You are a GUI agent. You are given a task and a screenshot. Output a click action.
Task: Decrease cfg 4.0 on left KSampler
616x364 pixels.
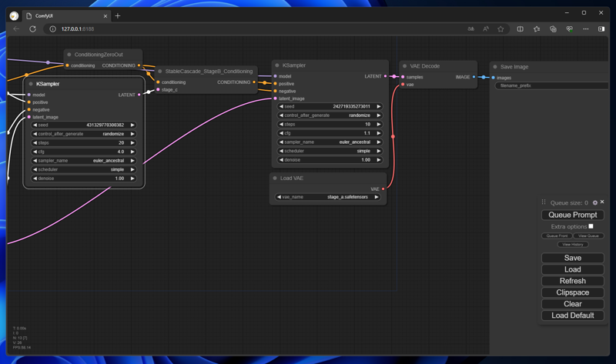[x=35, y=152]
